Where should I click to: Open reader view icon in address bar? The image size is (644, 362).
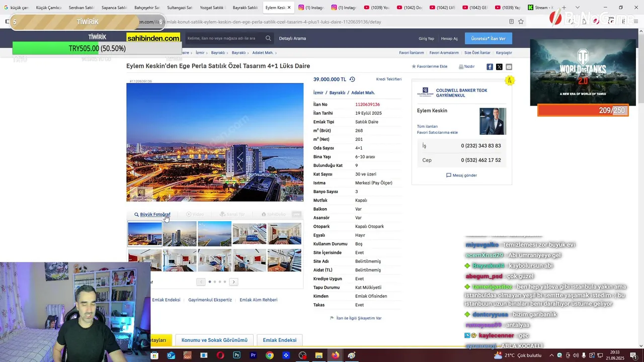(x=511, y=22)
